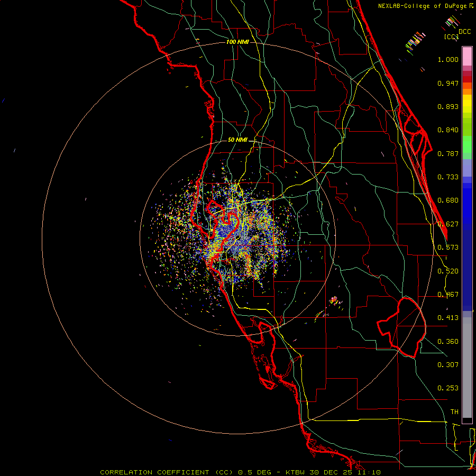Click the 0.733 legend value
Viewport: 476px width, 476px height.
[x=448, y=177]
